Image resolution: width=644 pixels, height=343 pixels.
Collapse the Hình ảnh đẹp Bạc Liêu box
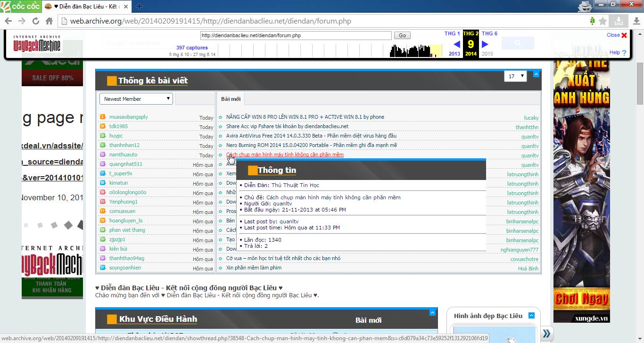coord(532,316)
